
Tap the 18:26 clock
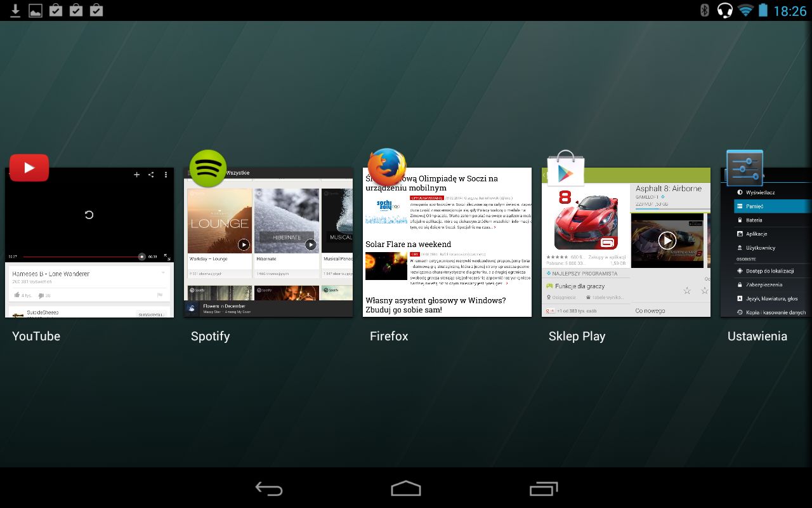(790, 11)
